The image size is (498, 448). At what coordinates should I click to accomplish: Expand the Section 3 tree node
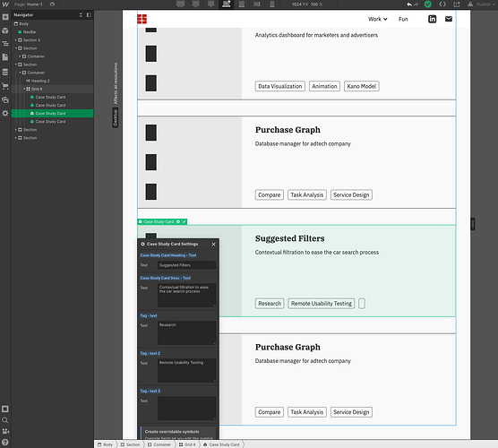[15, 40]
